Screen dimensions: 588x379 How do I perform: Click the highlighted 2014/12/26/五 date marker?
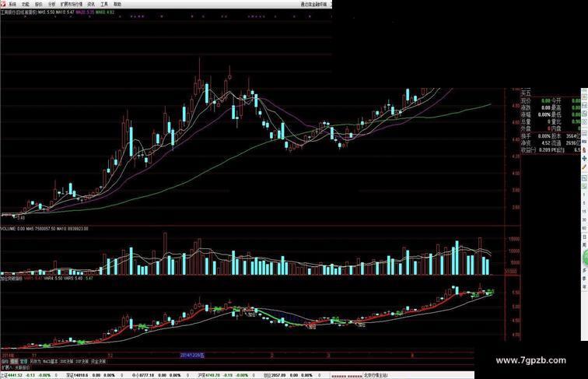(192, 355)
